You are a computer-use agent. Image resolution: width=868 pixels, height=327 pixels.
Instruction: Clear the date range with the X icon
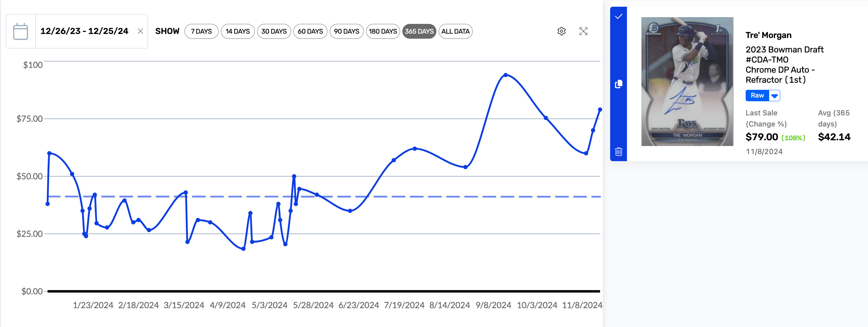point(141,31)
